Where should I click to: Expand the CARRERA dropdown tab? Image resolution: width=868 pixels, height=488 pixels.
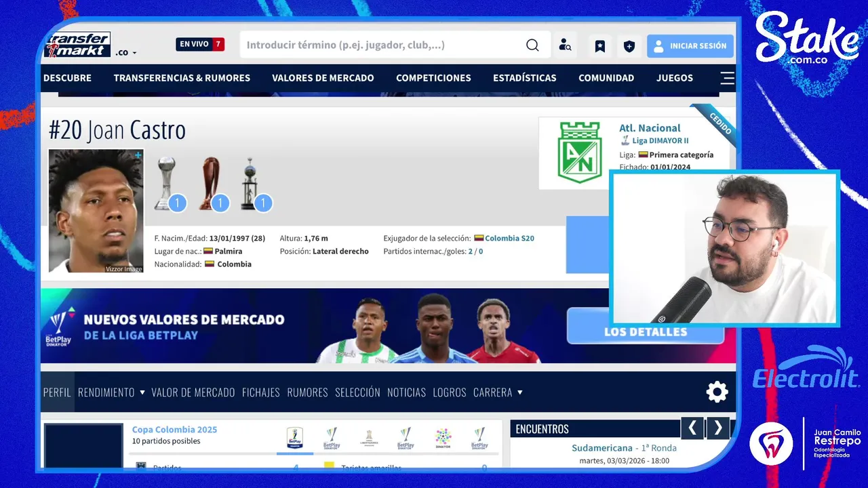click(x=498, y=392)
